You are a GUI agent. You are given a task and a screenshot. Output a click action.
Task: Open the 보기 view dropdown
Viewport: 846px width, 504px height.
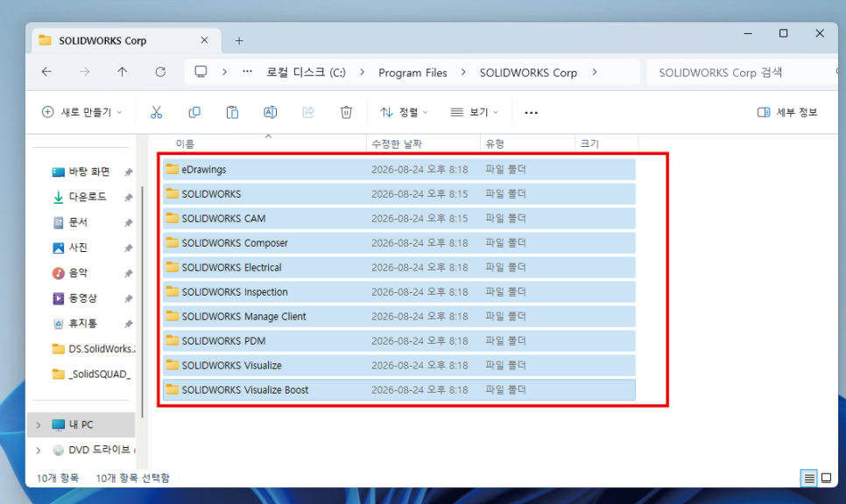[475, 112]
